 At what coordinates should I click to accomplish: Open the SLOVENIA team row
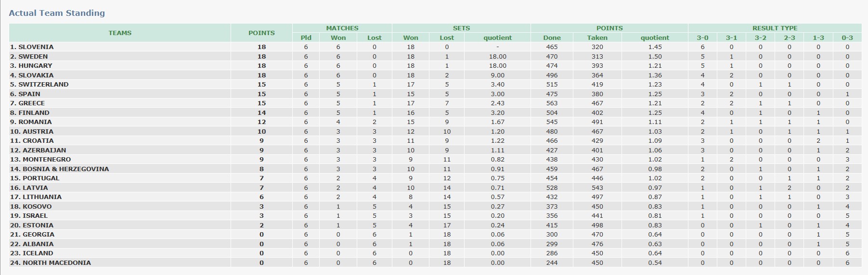[435, 47]
